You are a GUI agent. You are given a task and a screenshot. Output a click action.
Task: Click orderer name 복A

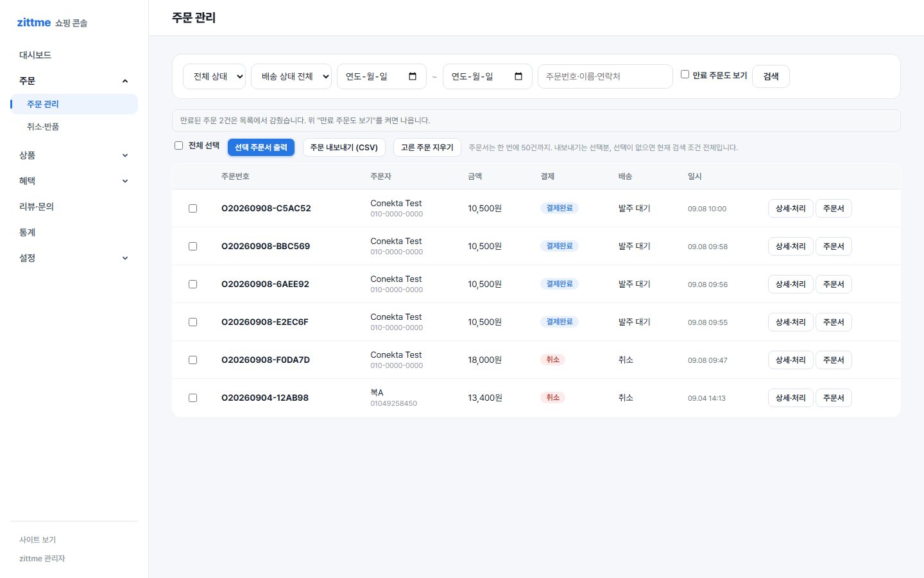pyautogui.click(x=377, y=392)
